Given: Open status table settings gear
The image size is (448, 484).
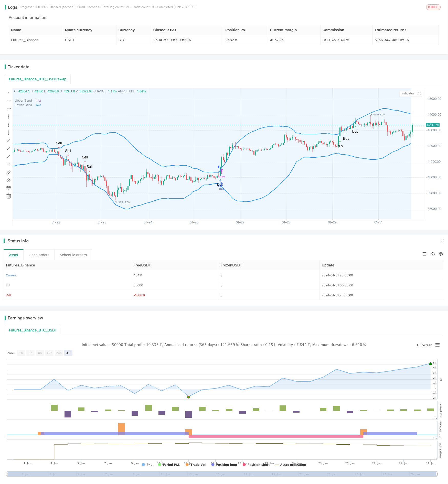Looking at the screenshot, I should point(441,254).
